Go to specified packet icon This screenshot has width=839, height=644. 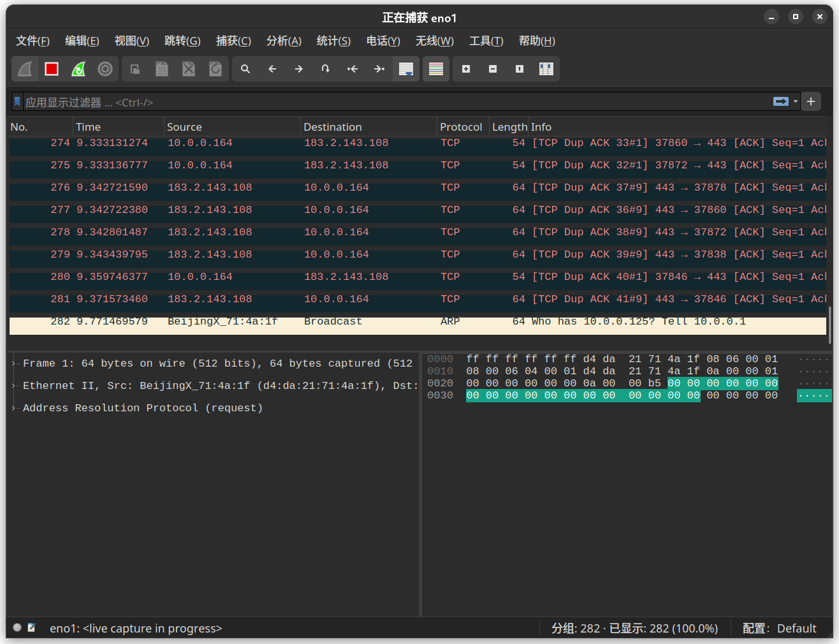coord(326,69)
